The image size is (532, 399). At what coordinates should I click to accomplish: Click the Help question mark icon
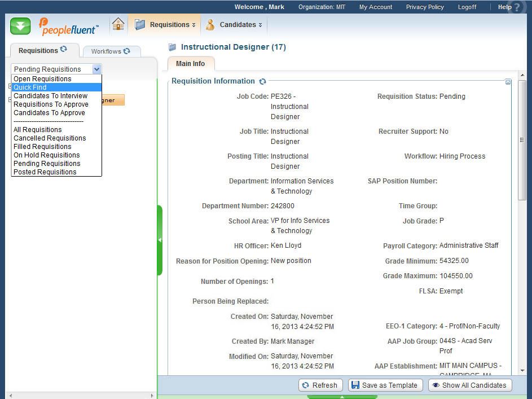tap(517, 7)
